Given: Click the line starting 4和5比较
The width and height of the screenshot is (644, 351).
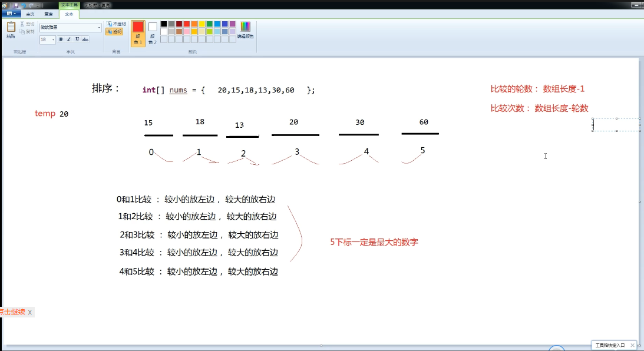Looking at the screenshot, I should coord(199,271).
